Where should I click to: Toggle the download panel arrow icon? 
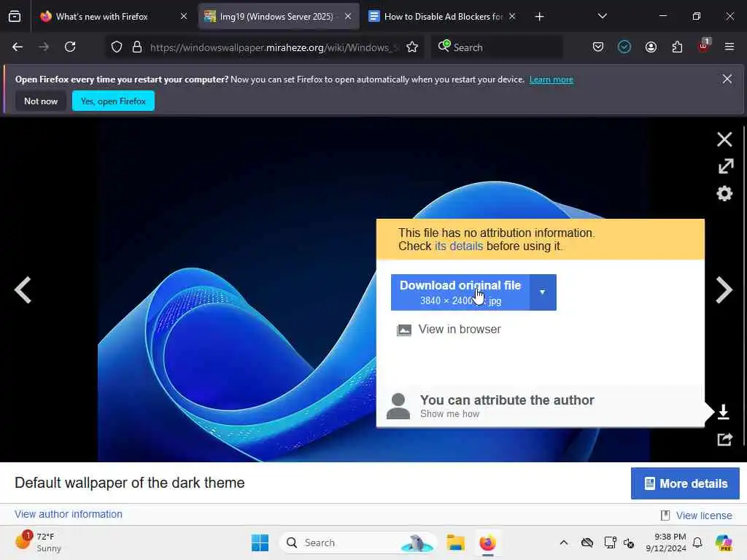723,412
